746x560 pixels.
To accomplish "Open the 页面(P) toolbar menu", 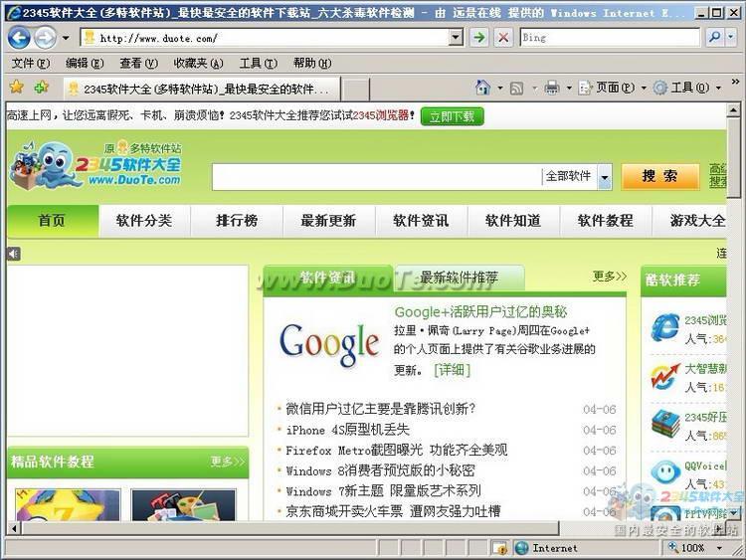I will click(612, 88).
